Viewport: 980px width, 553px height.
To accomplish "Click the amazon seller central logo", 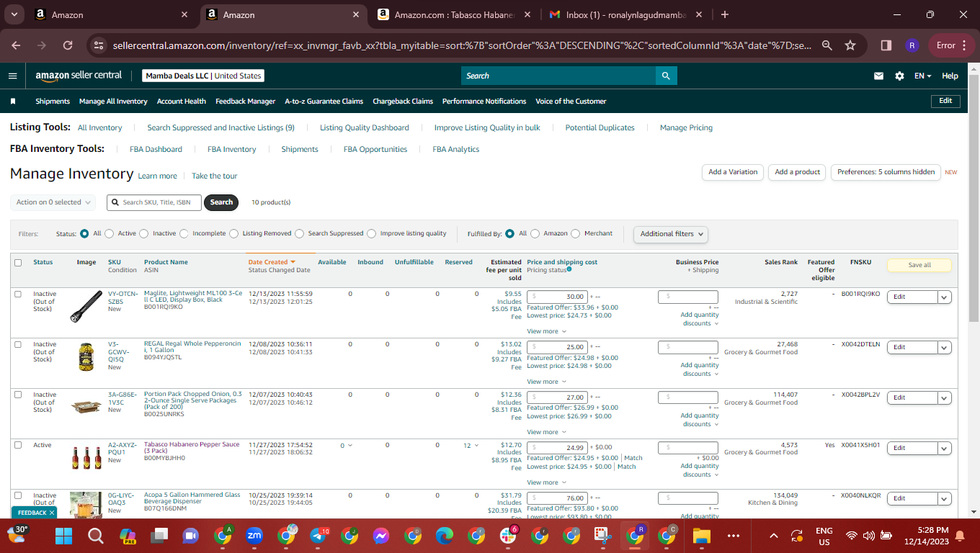I will (x=79, y=76).
